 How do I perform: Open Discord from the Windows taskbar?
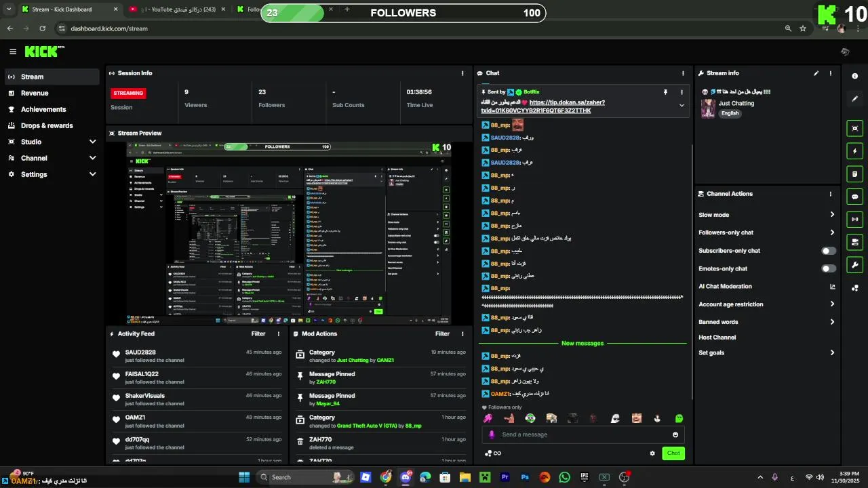point(406,477)
